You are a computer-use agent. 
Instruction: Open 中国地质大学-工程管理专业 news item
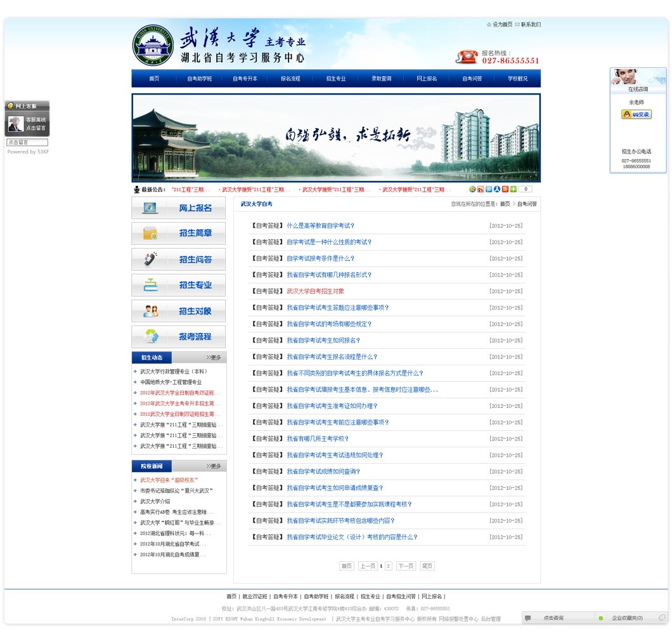click(171, 382)
